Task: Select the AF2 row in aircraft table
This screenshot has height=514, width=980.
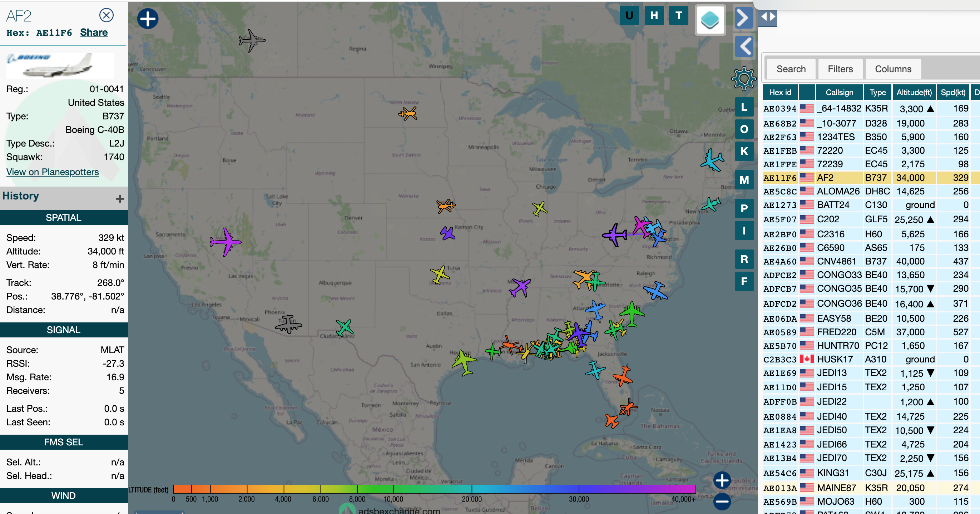Action: point(871,178)
